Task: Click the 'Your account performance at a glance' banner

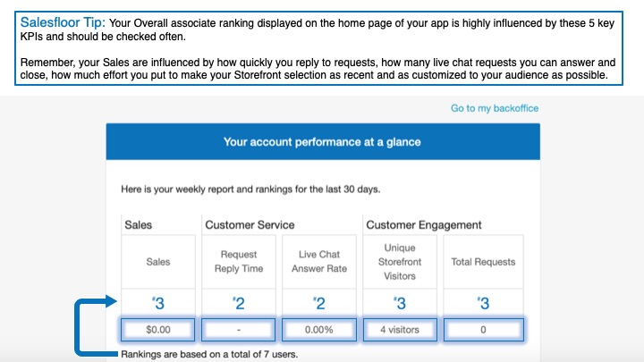Action: coord(322,142)
